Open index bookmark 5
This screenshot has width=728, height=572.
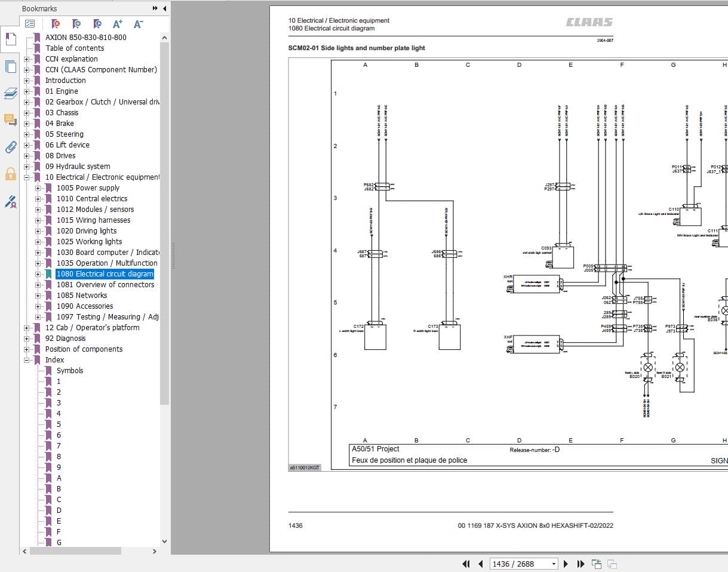[59, 425]
